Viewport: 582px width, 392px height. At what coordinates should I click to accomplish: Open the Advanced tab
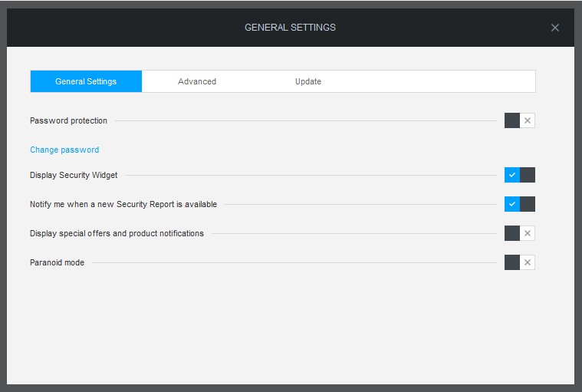197,81
